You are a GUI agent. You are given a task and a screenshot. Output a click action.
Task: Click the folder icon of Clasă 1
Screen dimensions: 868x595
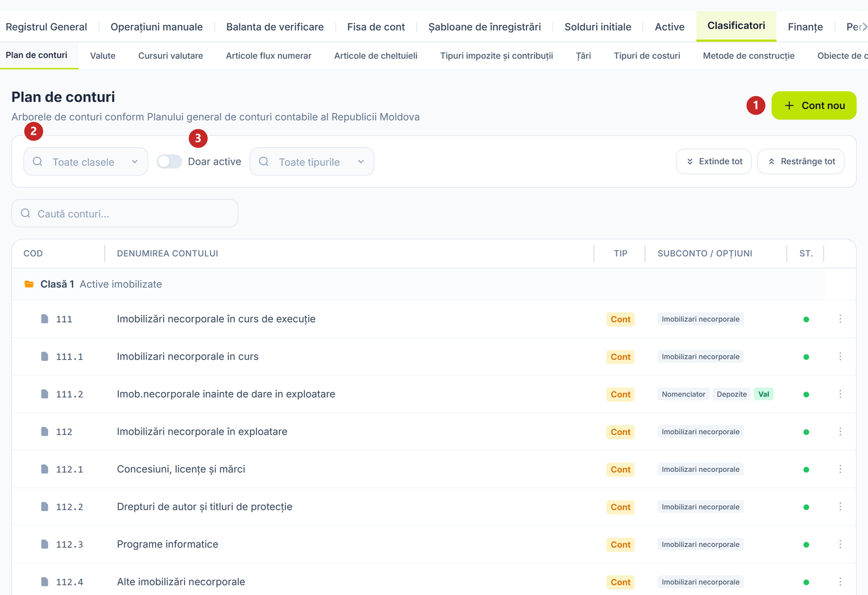point(29,284)
